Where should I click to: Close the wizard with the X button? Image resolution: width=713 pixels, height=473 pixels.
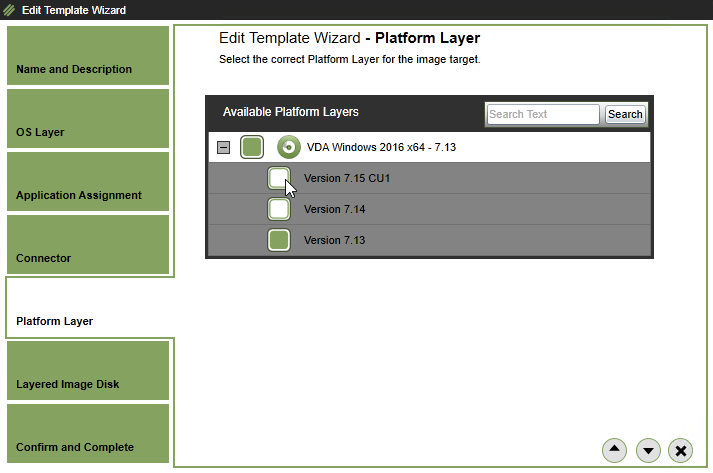point(680,450)
